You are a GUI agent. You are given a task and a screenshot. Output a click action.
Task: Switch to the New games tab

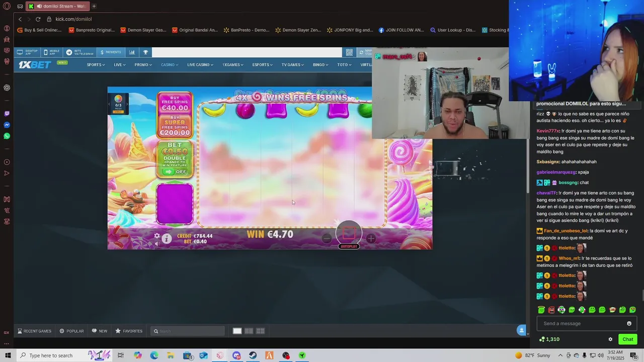pyautogui.click(x=100, y=331)
